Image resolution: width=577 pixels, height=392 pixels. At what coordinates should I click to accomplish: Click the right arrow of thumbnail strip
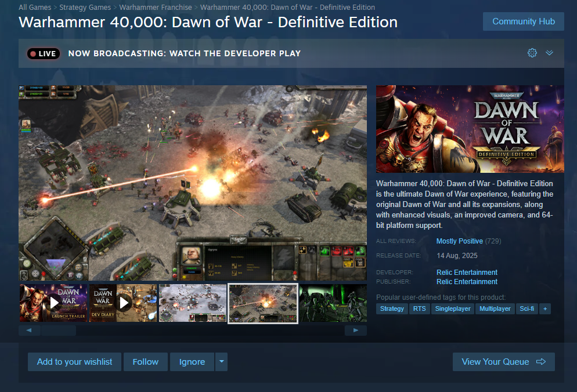(355, 330)
